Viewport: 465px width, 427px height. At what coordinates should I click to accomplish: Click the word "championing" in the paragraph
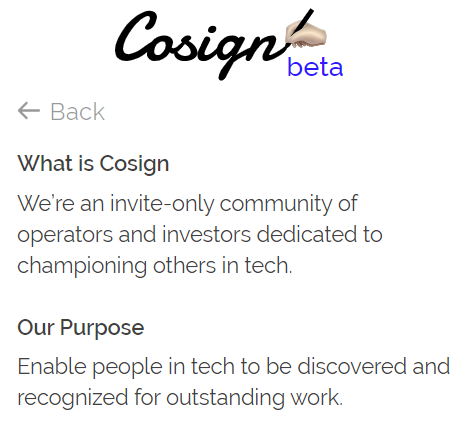tap(82, 266)
